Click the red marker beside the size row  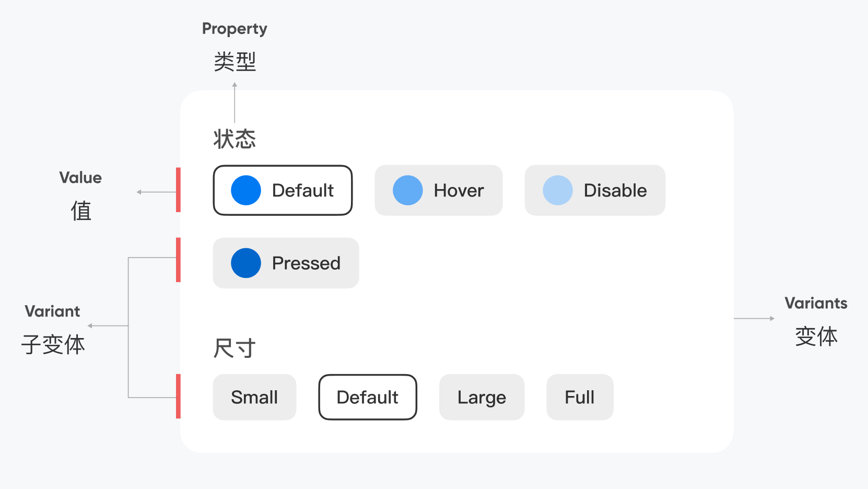click(178, 396)
